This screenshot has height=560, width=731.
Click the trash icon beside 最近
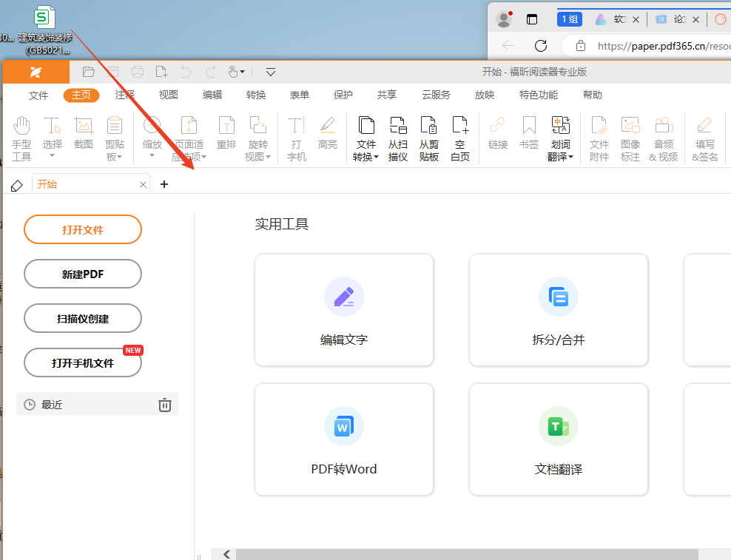click(x=165, y=405)
